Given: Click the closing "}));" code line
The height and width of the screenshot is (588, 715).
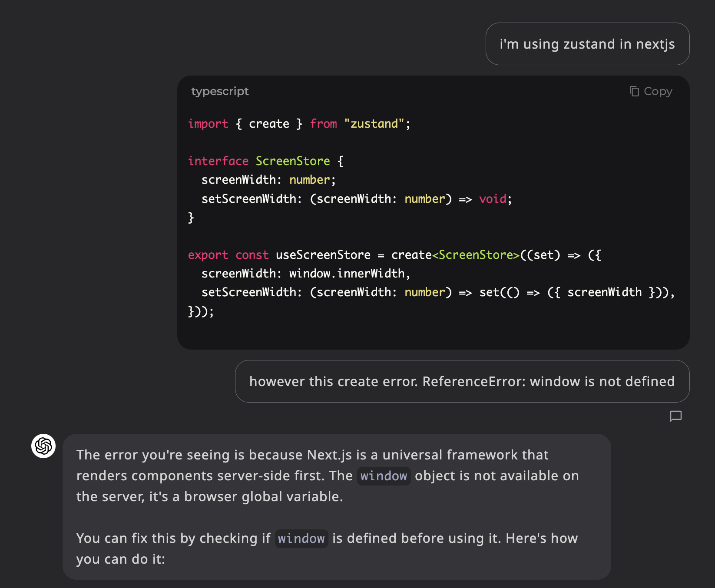Looking at the screenshot, I should tap(201, 311).
